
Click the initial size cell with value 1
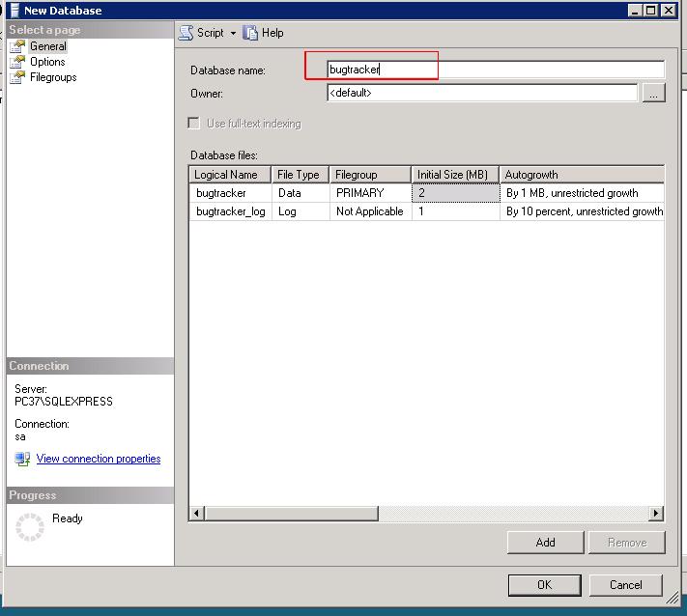tap(456, 211)
